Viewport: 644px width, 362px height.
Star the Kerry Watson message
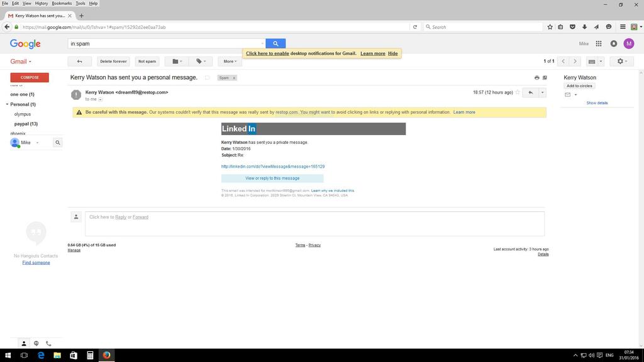tap(518, 92)
